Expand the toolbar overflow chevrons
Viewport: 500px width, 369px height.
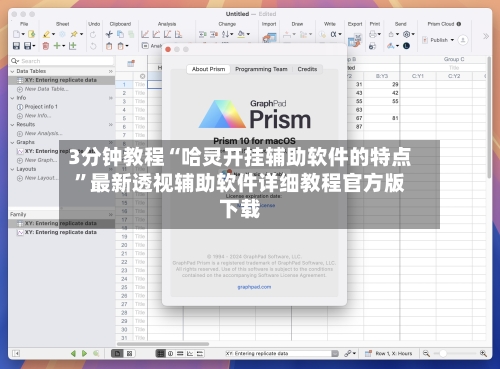(x=486, y=36)
